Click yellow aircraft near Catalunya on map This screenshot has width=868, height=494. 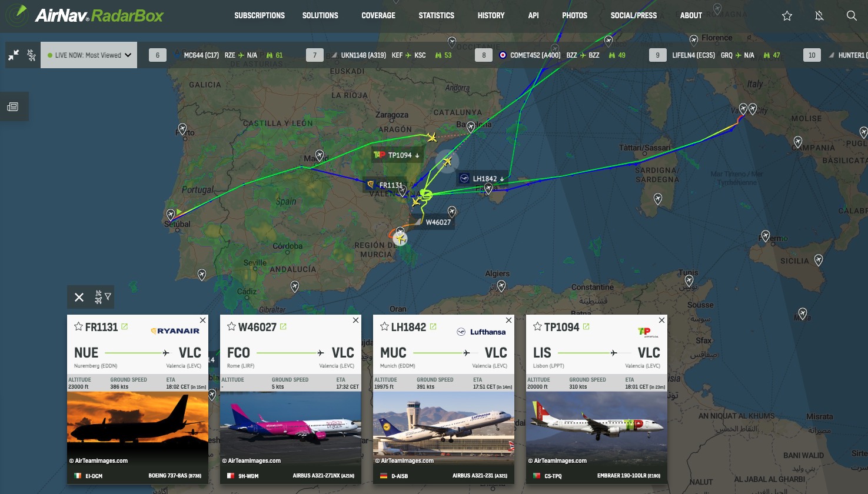[432, 138]
